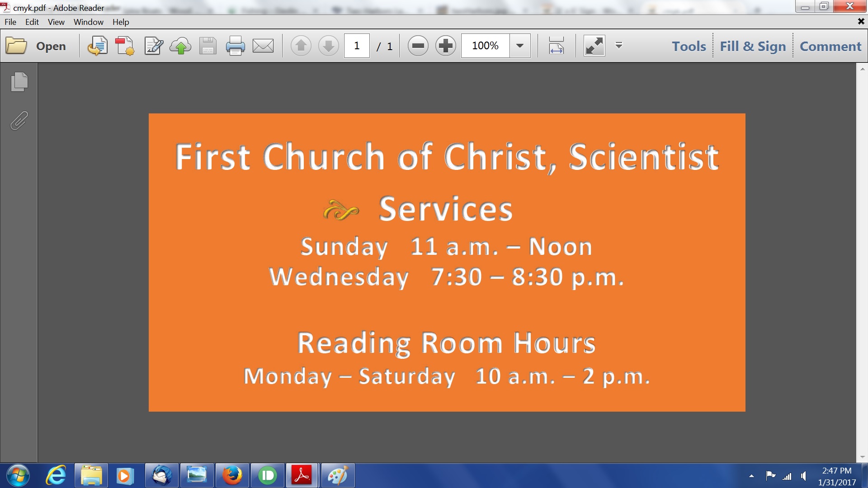
Task: Open Windows Media Player from taskbar
Action: (x=125, y=475)
